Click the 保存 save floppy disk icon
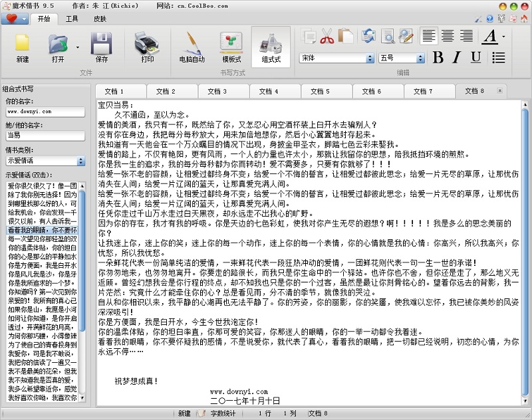This screenshot has width=532, height=420. pos(101,44)
